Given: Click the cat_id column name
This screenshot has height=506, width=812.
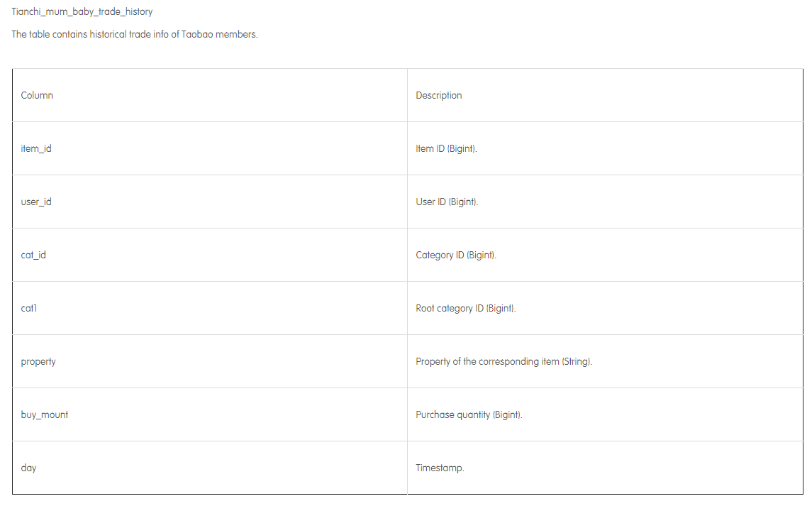Looking at the screenshot, I should (33, 255).
